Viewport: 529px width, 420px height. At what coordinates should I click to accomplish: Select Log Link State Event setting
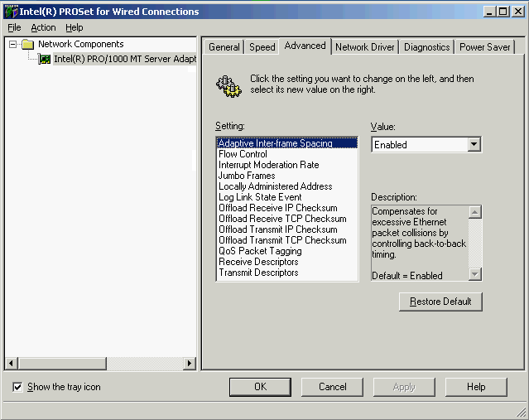click(287, 197)
